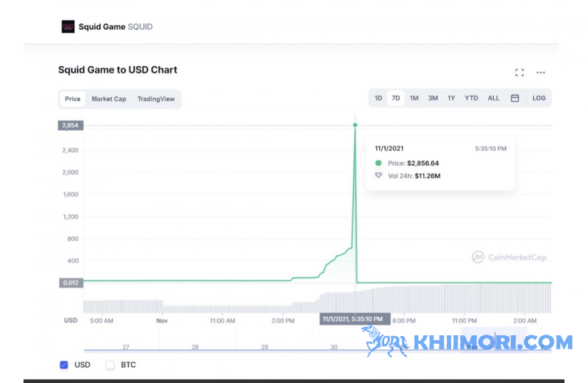588x383 pixels.
Task: Check the BTC currency checkbox
Action: (110, 364)
